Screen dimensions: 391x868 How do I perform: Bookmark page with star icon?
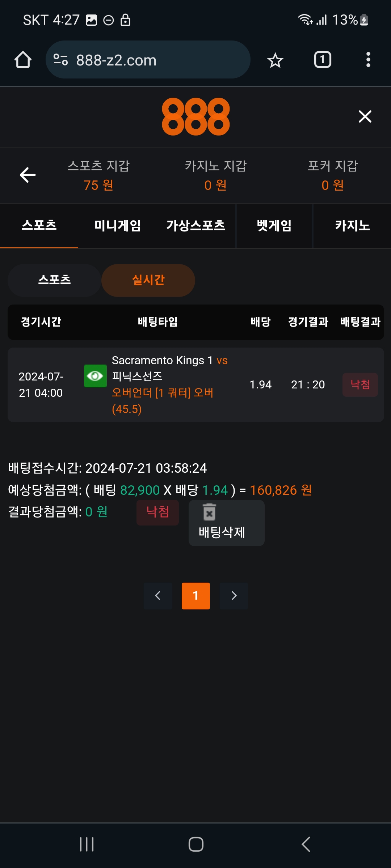coord(275,60)
